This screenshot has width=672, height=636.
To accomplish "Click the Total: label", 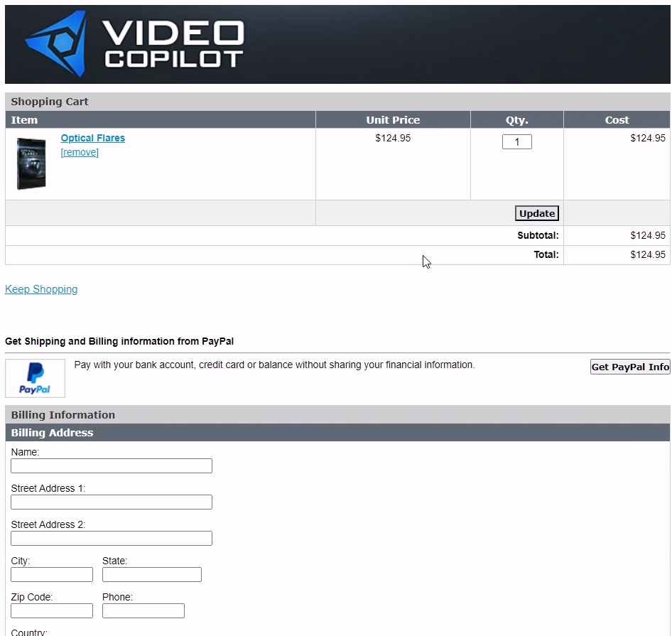I will click(546, 254).
